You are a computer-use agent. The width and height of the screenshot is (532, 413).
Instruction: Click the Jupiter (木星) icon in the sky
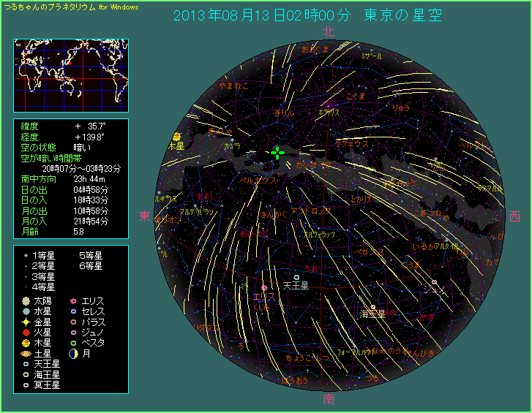click(x=176, y=137)
